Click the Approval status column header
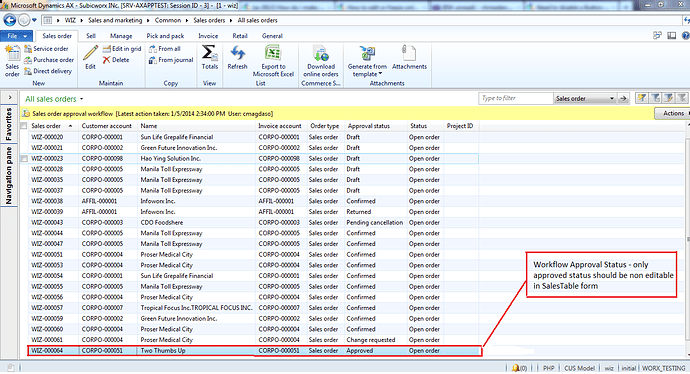The image size is (690, 374). click(376, 126)
